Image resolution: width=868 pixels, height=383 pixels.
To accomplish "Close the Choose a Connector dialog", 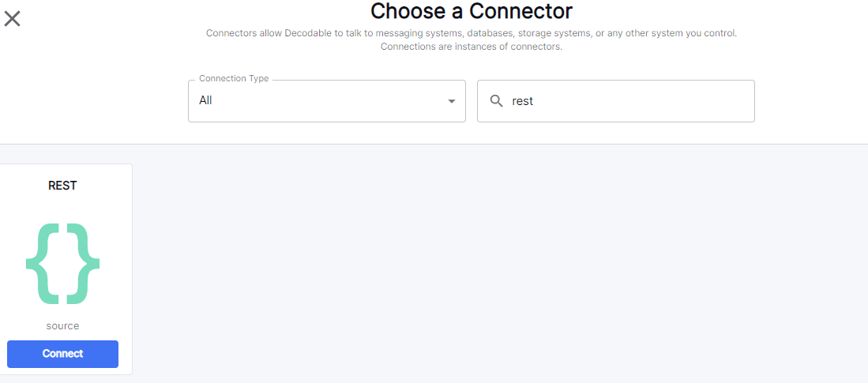I will pos(13,18).
